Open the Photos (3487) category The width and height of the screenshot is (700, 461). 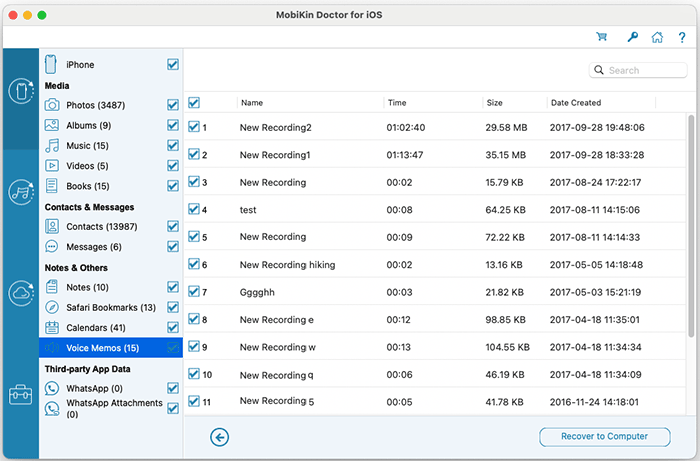pos(96,105)
